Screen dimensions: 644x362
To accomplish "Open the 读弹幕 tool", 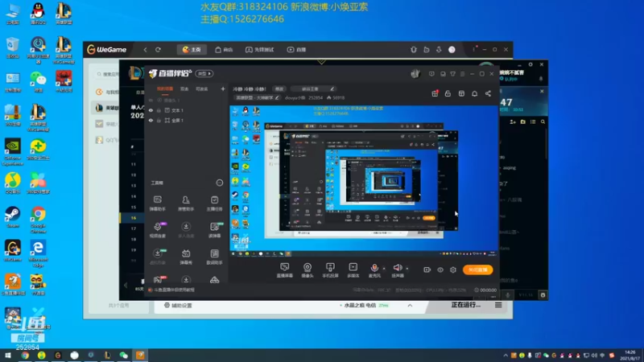I will pos(214,230).
